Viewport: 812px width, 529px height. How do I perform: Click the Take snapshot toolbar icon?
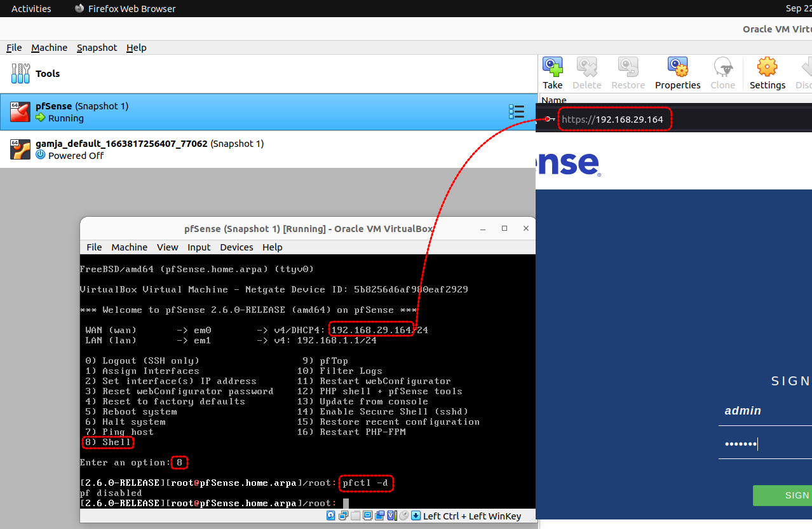(x=553, y=67)
